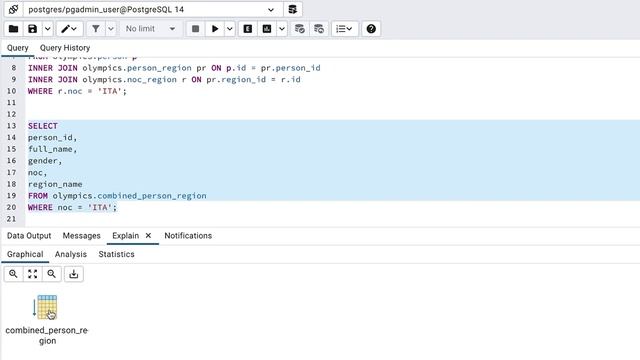Click zoom to fit icon

click(33, 274)
